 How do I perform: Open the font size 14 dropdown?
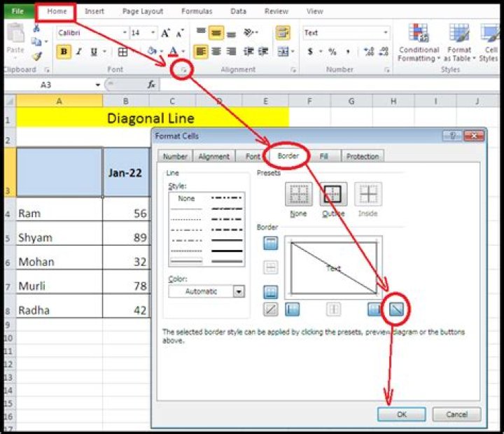[153, 32]
